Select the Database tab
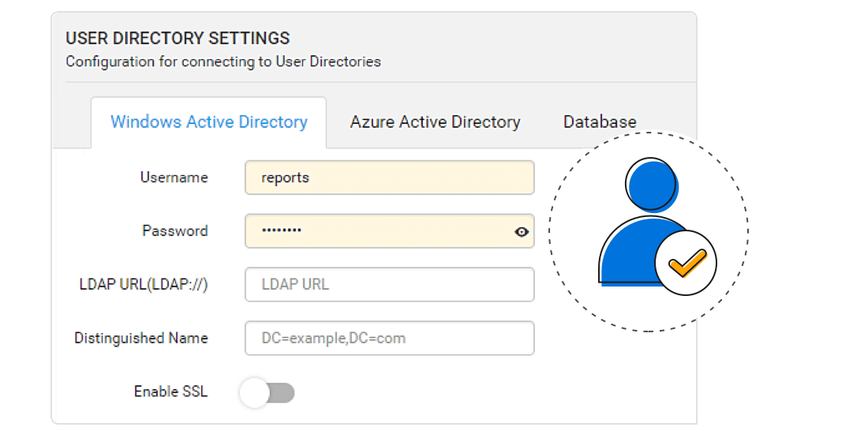The image size is (868, 442). click(x=600, y=122)
